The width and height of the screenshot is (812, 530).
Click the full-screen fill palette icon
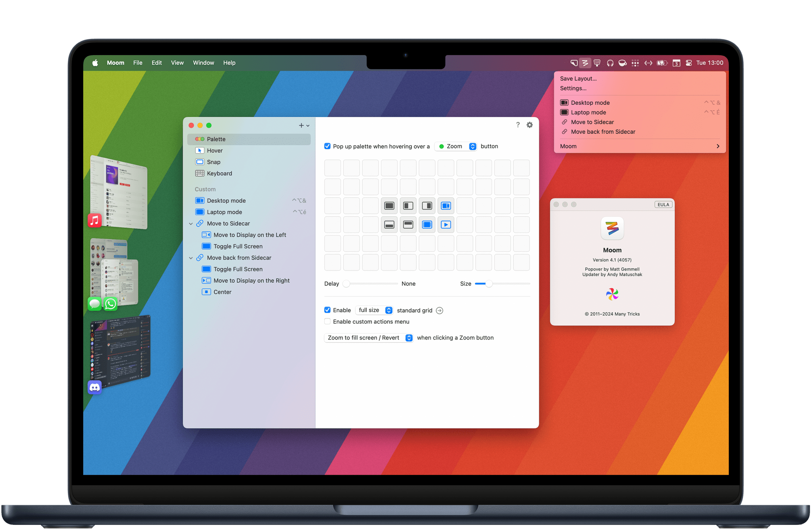pos(389,205)
